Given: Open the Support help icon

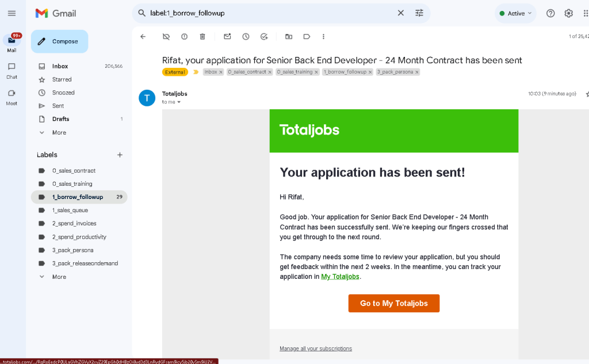Looking at the screenshot, I should click(550, 14).
